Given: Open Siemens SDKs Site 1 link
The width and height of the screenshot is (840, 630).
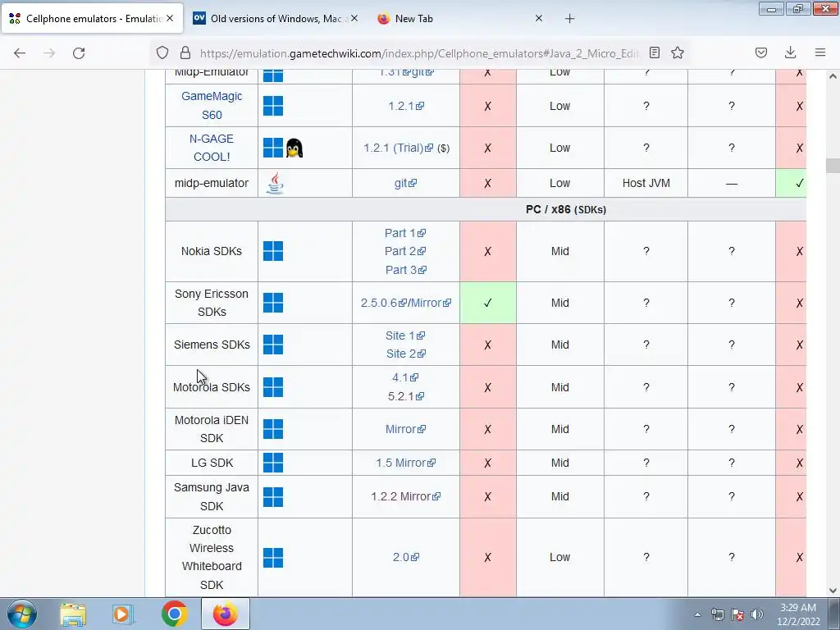Looking at the screenshot, I should (405, 336).
